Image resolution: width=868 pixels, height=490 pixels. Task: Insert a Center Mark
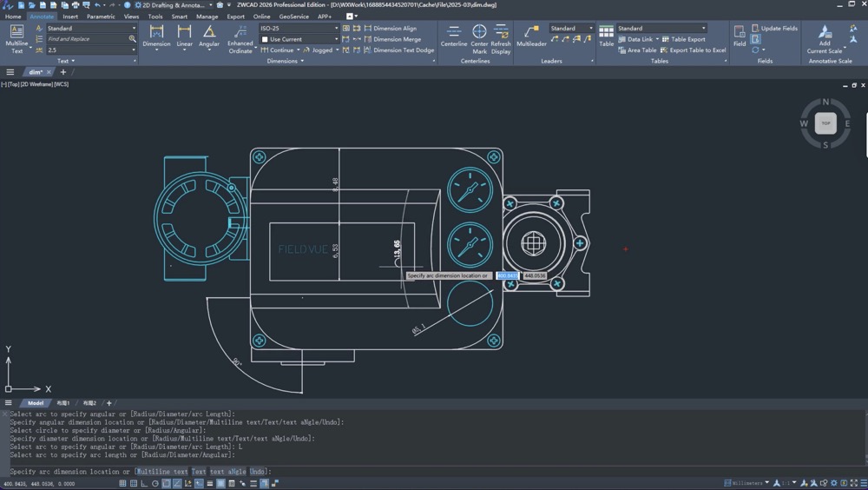479,36
